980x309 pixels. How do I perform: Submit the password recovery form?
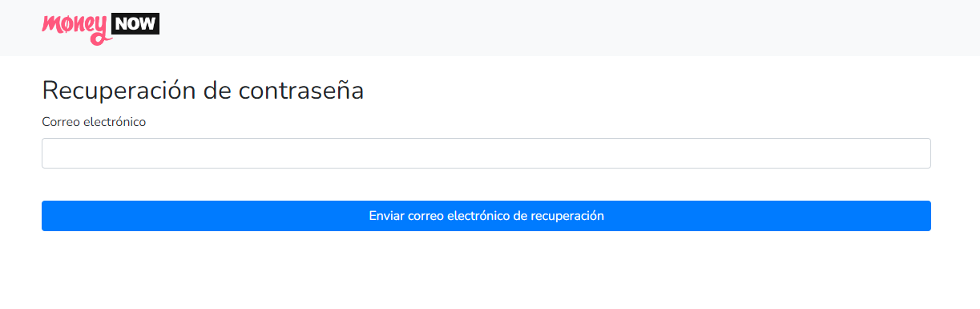(x=486, y=216)
